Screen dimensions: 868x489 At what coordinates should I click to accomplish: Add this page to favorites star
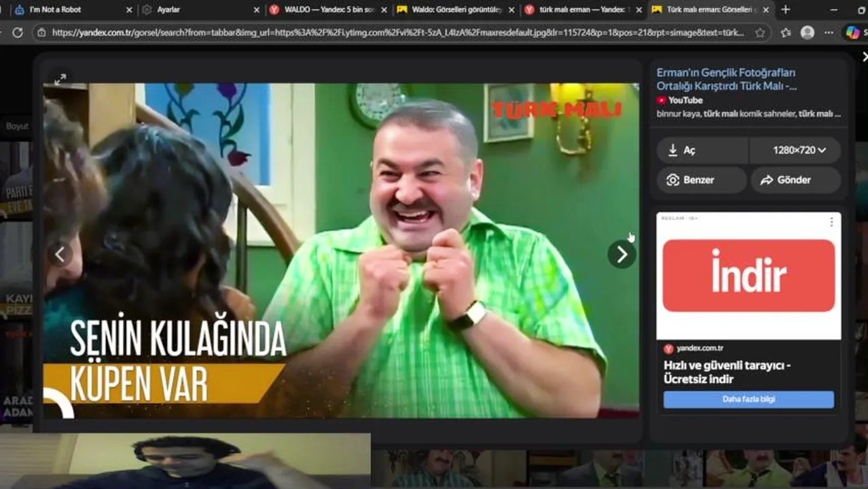click(760, 33)
